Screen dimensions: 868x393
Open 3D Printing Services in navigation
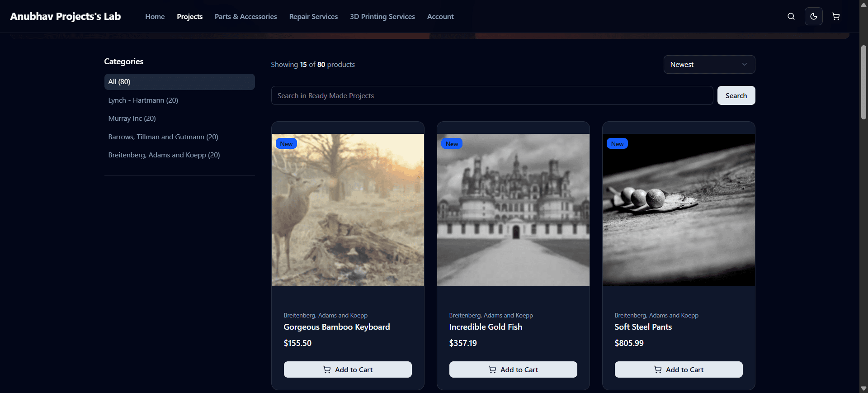(x=382, y=17)
